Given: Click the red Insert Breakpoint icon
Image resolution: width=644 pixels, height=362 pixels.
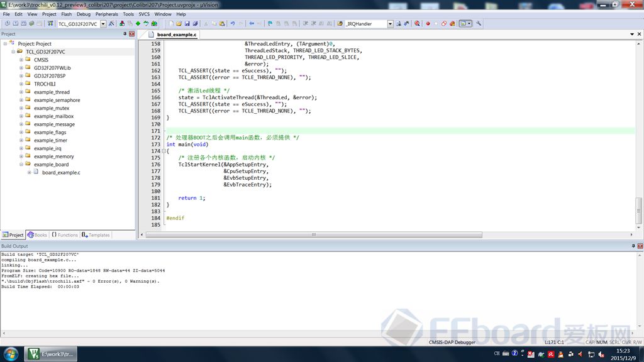Looking at the screenshot, I should [428, 23].
